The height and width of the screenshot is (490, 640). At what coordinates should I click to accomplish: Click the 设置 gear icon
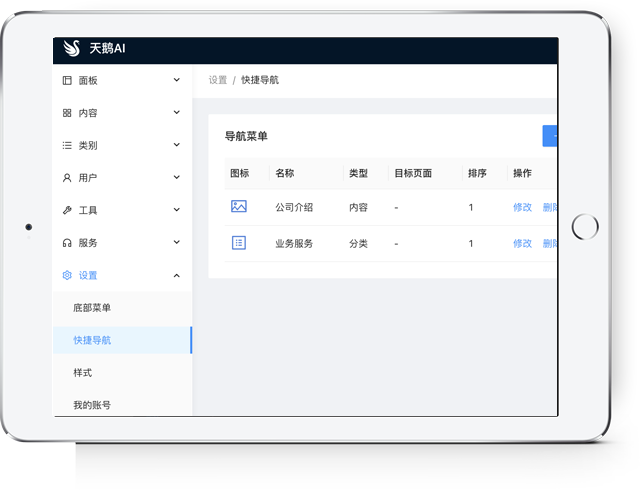tap(67, 275)
